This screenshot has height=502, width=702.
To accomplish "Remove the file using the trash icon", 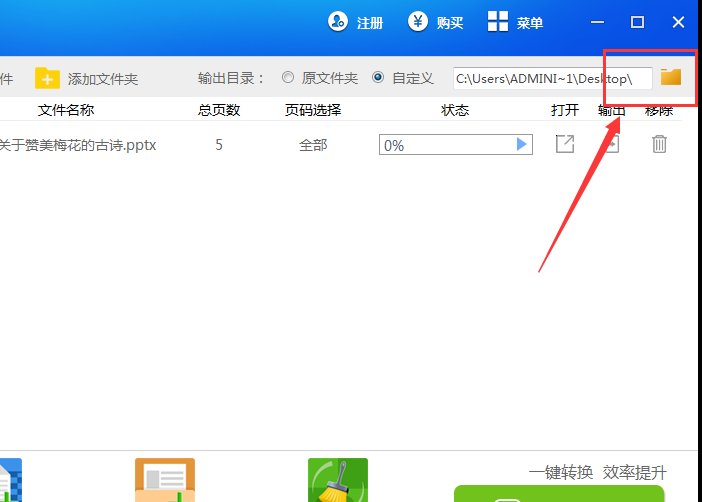I will pos(659,144).
